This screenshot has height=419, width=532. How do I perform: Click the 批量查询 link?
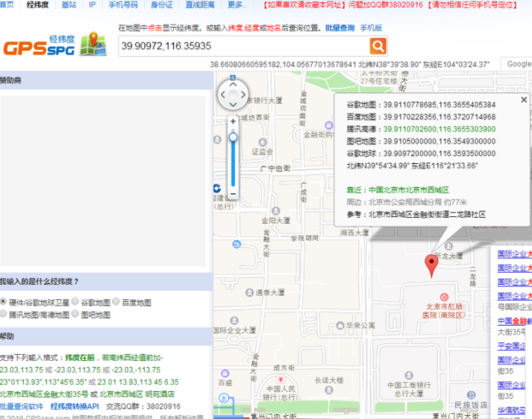pos(340,28)
